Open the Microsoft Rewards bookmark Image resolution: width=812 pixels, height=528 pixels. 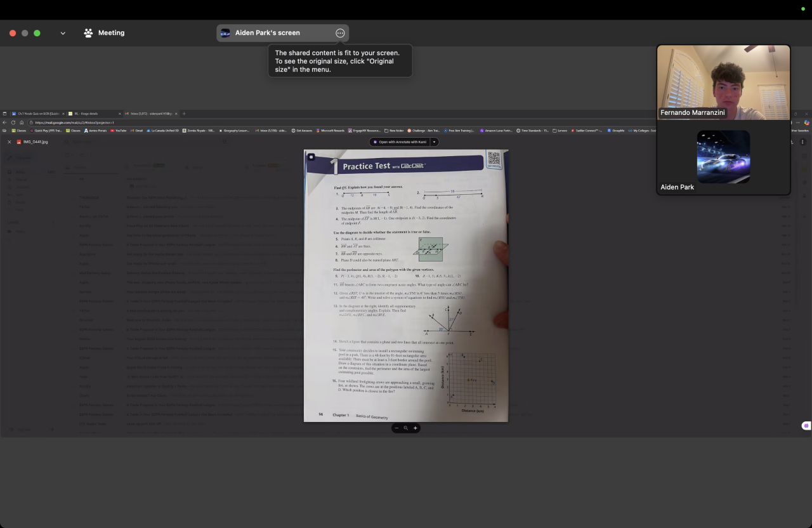(x=330, y=131)
